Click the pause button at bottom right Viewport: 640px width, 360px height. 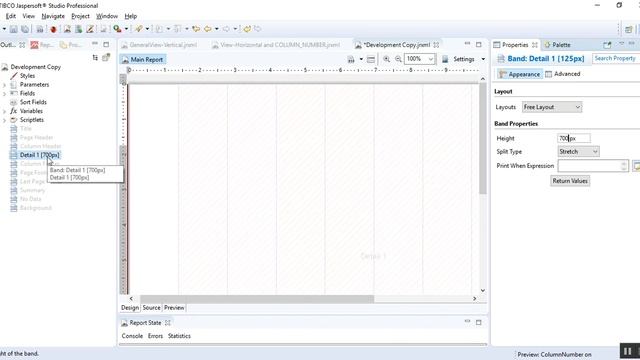628,351
